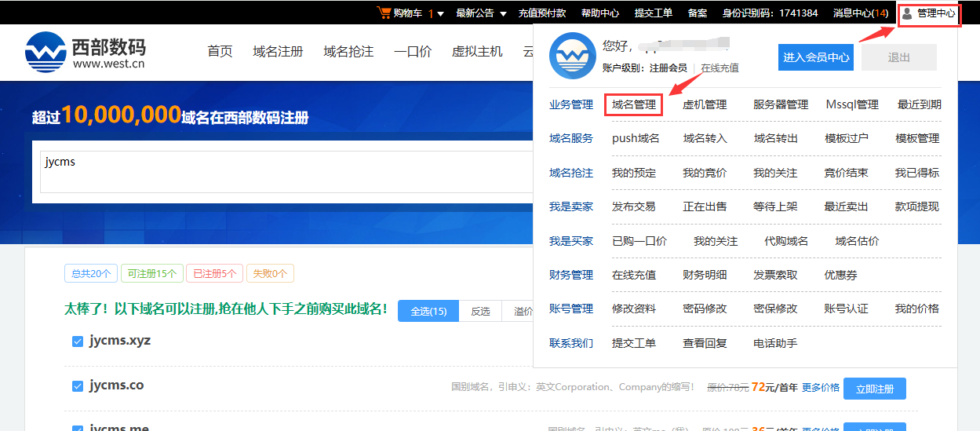Toggle checkbox for jycms.me

coord(78,429)
